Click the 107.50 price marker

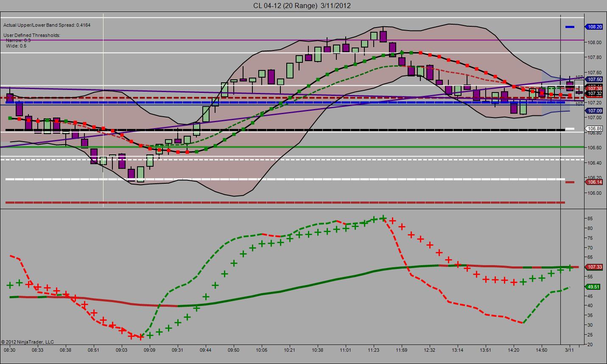(x=594, y=79)
